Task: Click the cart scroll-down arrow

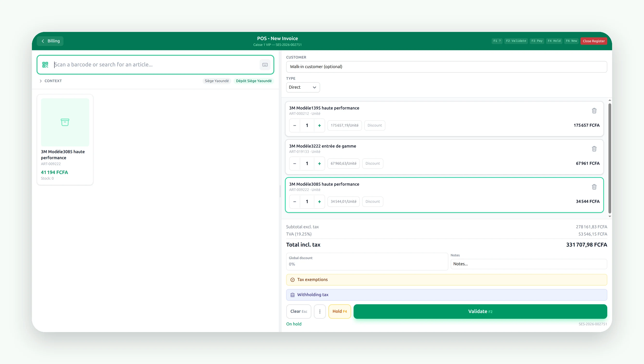Action: (610, 216)
